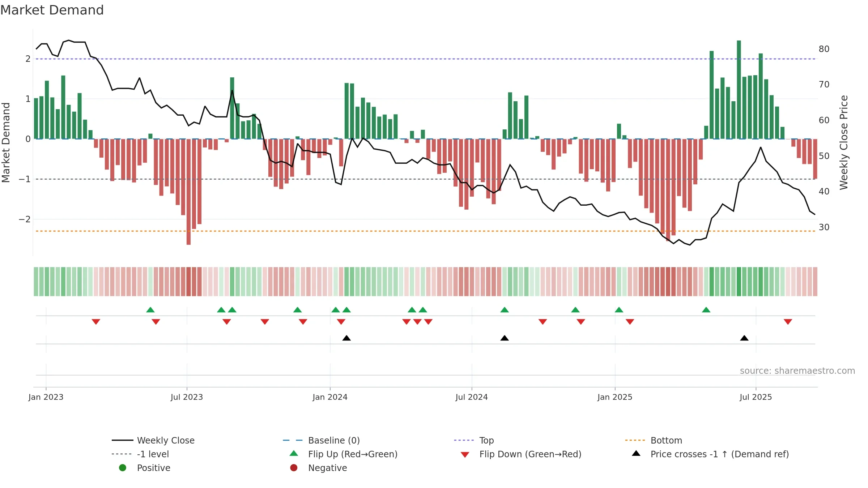Viewport: 868px width, 488px height.
Task: Select the latest red Flip Down marker after Jul 2025
Action: click(788, 322)
